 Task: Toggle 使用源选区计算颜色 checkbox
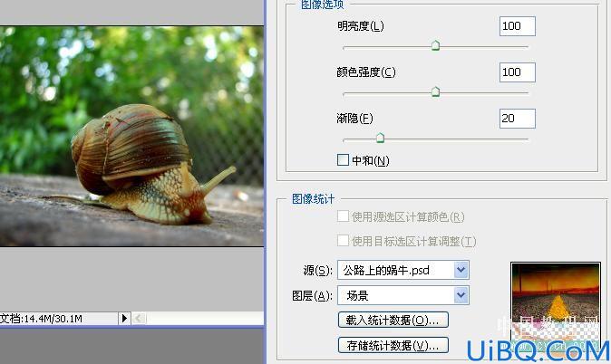pos(343,216)
